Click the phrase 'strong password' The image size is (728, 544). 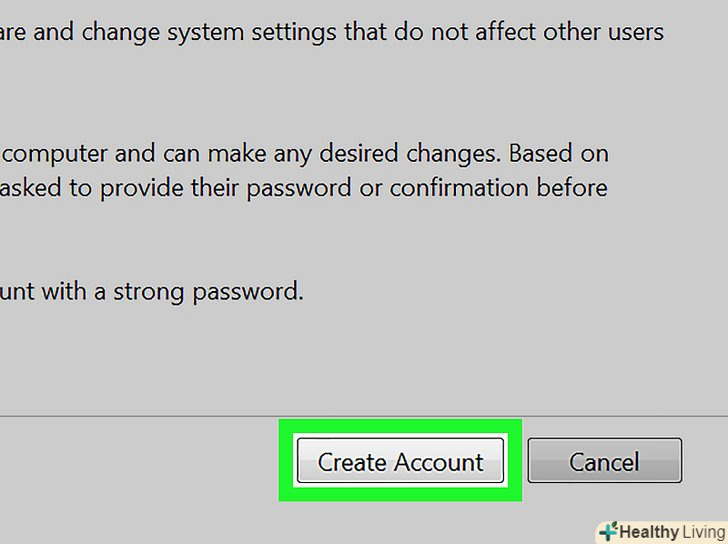click(210, 292)
